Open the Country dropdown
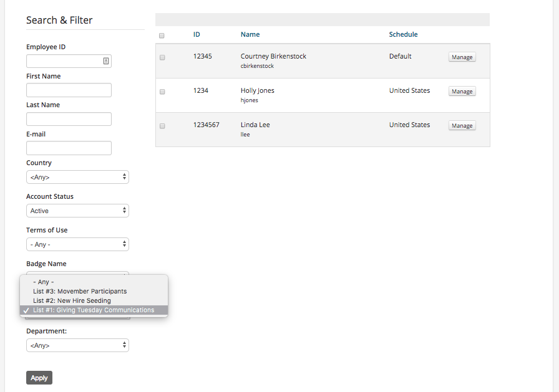Viewport: 559px width, 392px height. click(x=77, y=177)
